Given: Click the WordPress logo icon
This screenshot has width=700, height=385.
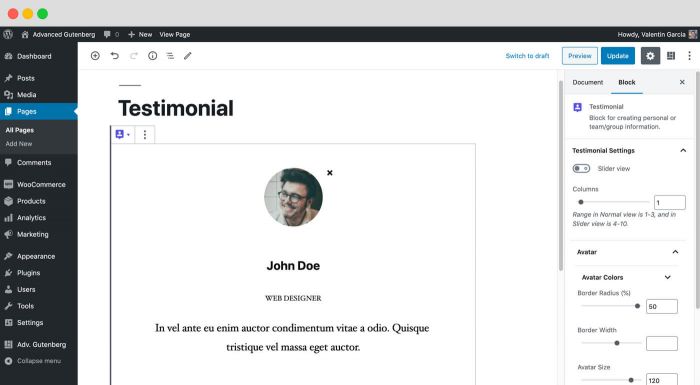Looking at the screenshot, I should tap(8, 34).
